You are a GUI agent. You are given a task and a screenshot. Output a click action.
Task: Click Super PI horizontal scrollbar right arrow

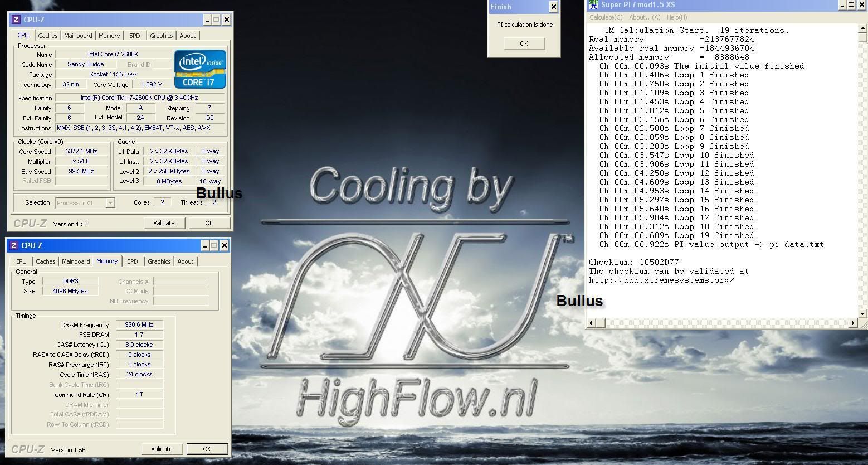pyautogui.click(x=854, y=323)
